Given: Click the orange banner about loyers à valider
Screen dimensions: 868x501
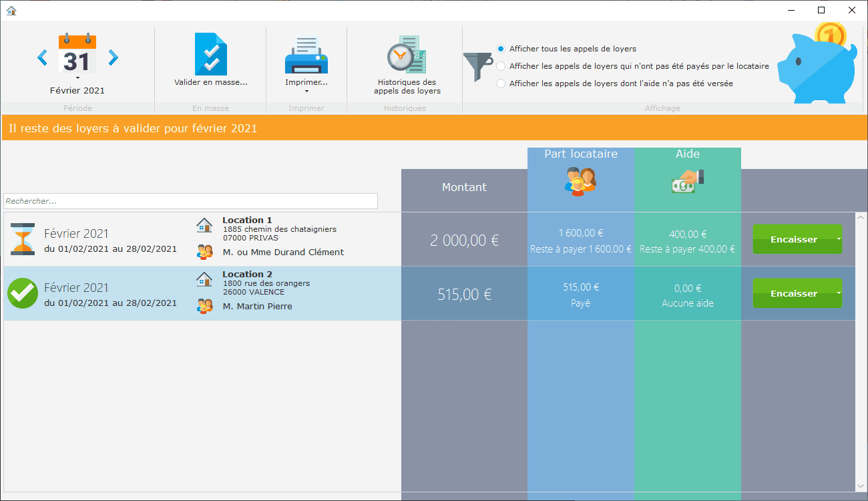Looking at the screenshot, I should coord(434,128).
